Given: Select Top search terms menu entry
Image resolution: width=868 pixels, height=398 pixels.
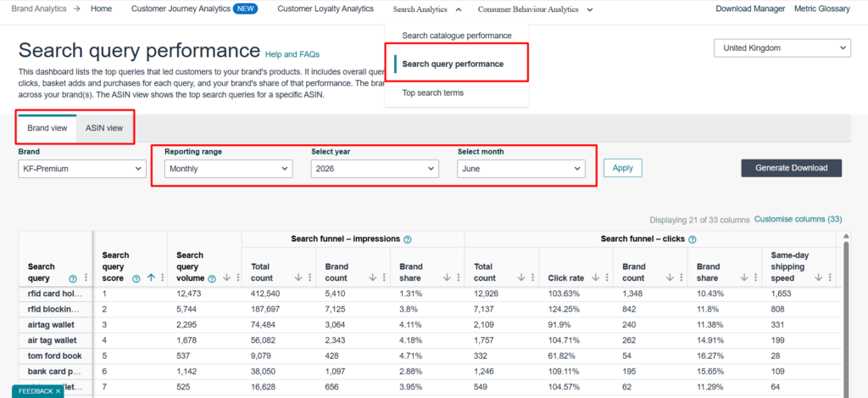Looking at the screenshot, I should click(x=433, y=92).
